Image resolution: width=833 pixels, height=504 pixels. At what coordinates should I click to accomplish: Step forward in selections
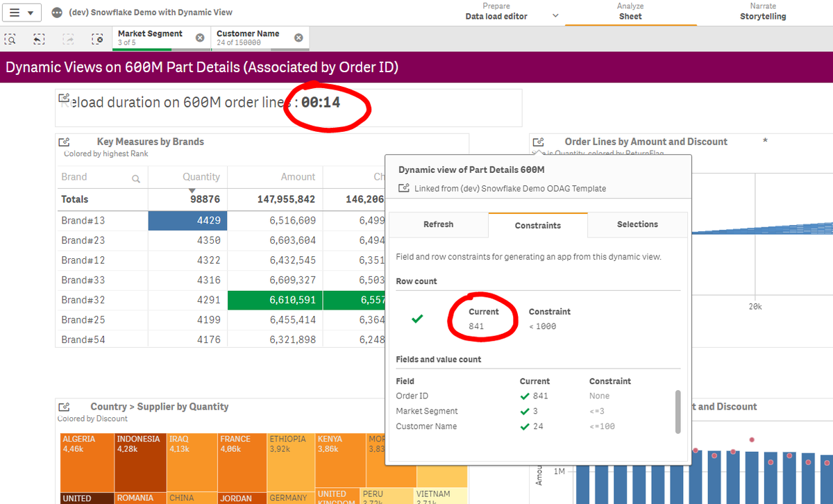(x=67, y=39)
